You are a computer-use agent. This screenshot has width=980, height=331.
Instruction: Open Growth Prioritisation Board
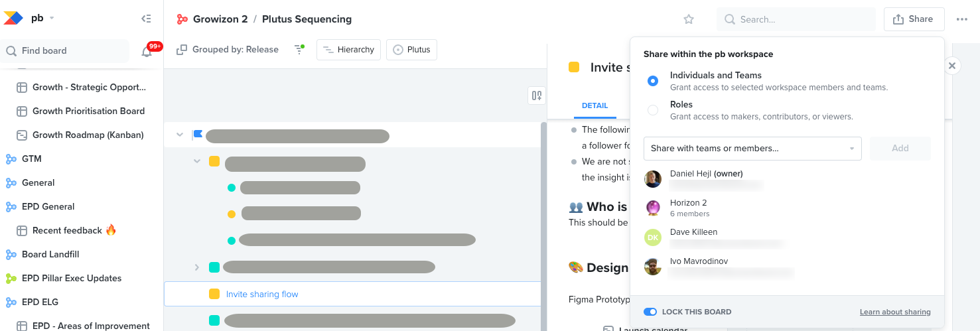(x=88, y=111)
